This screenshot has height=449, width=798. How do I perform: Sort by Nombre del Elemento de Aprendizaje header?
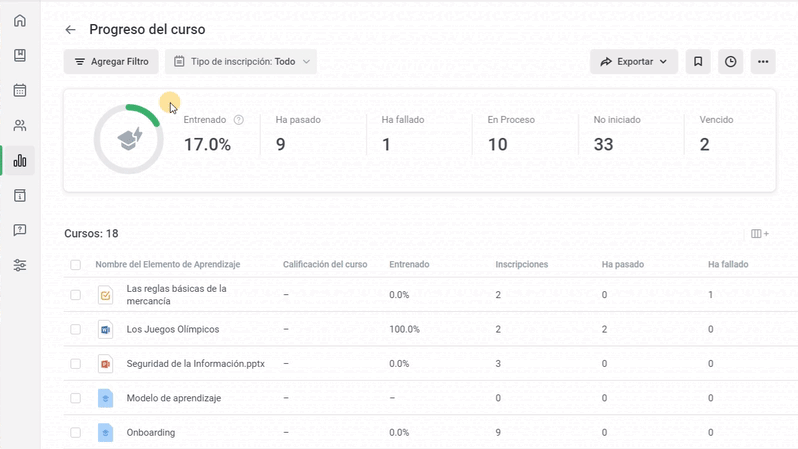(x=167, y=264)
